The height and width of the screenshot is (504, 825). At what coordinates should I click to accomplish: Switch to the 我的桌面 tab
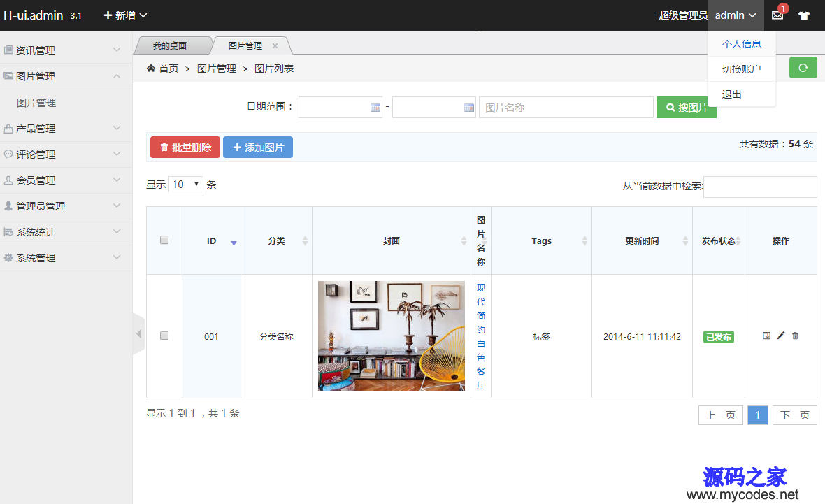[x=170, y=45]
